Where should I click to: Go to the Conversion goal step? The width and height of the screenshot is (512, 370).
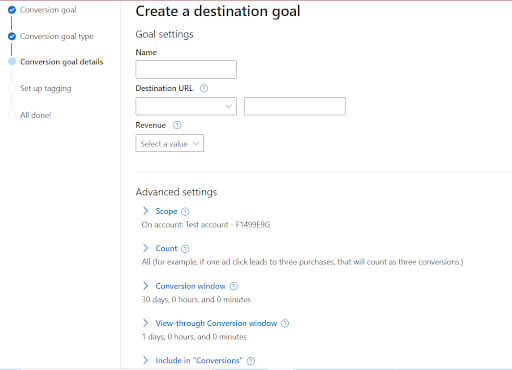48,10
